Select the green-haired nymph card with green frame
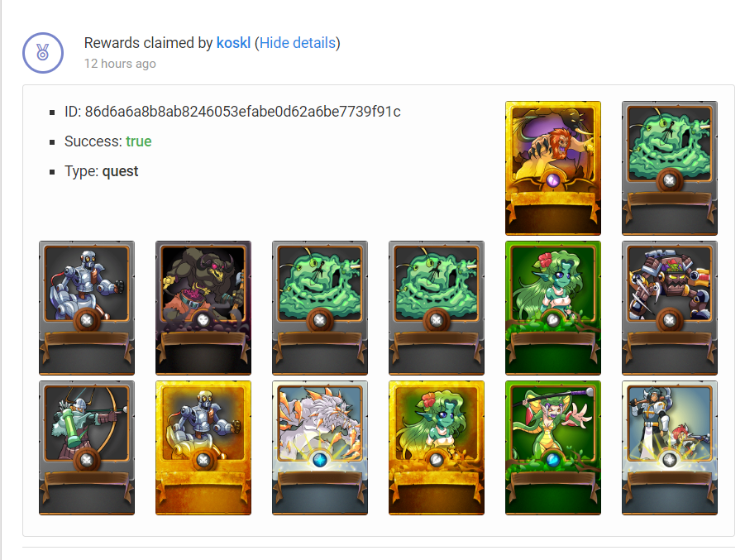The height and width of the screenshot is (560, 745). coord(553,308)
